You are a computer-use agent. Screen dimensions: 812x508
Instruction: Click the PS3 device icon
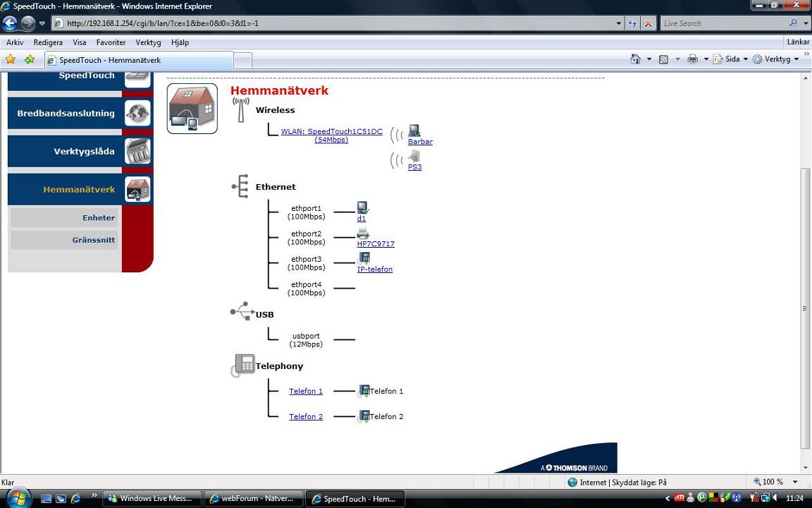414,156
